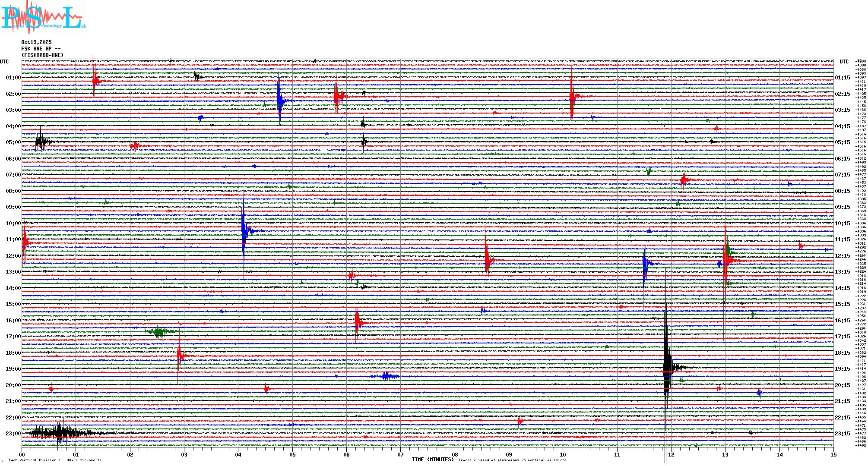Click the (FISKARDO-HNE) station name

click(42, 55)
